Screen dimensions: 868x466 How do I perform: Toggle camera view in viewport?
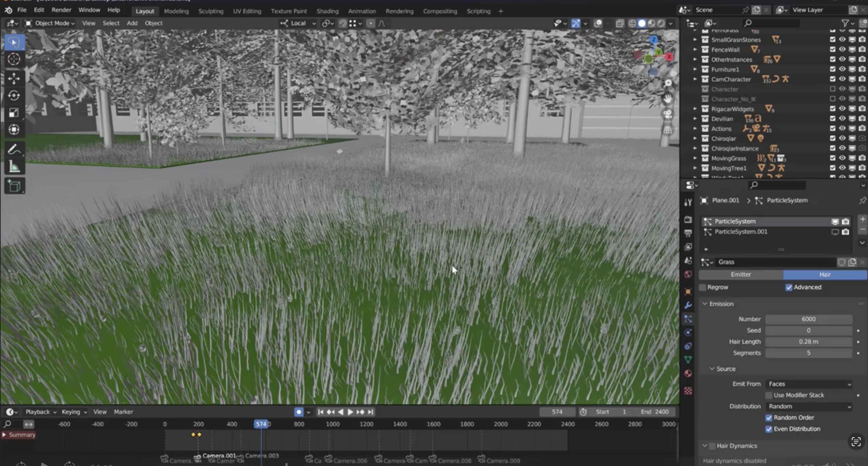click(668, 114)
